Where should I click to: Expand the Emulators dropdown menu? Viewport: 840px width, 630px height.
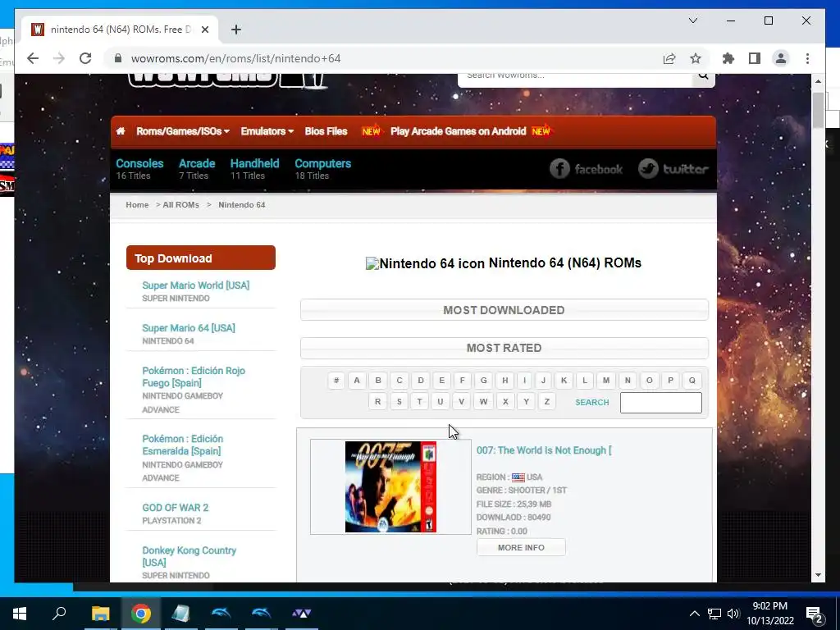[267, 131]
